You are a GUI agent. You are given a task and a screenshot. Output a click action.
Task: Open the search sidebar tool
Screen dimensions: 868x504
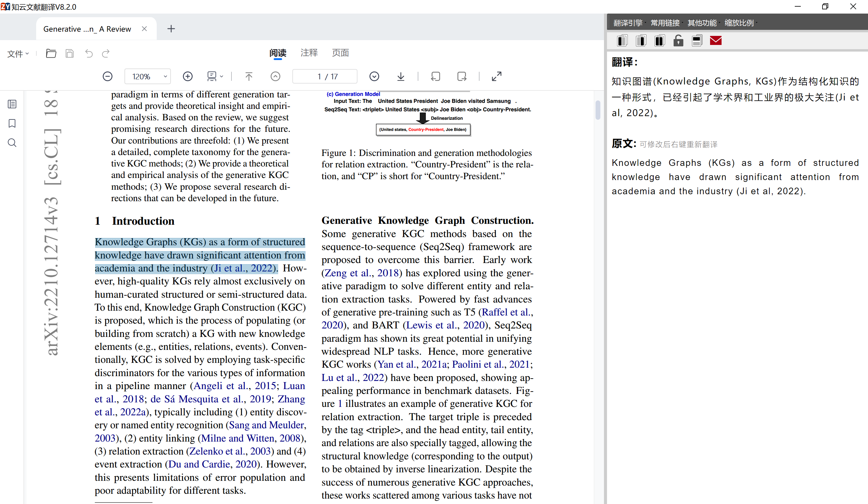coord(12,143)
